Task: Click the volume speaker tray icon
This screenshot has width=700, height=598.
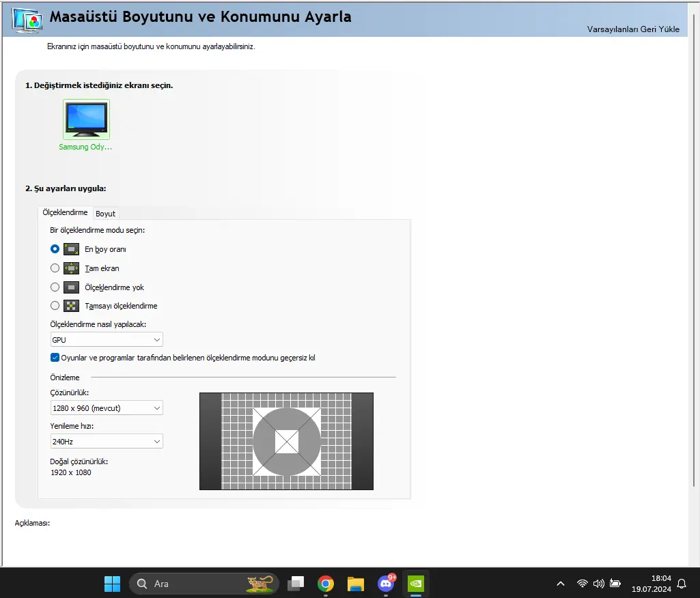Action: [x=599, y=584]
